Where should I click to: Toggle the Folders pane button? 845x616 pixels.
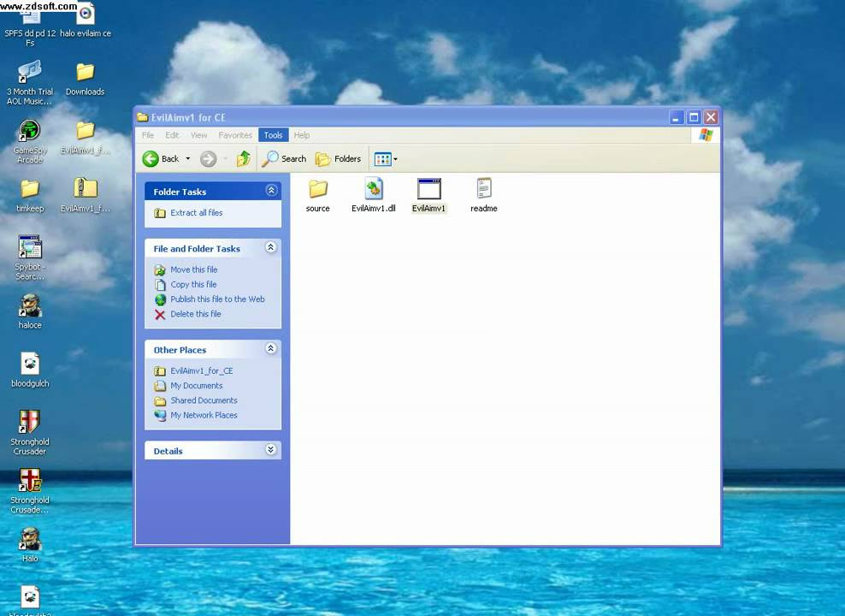[339, 158]
